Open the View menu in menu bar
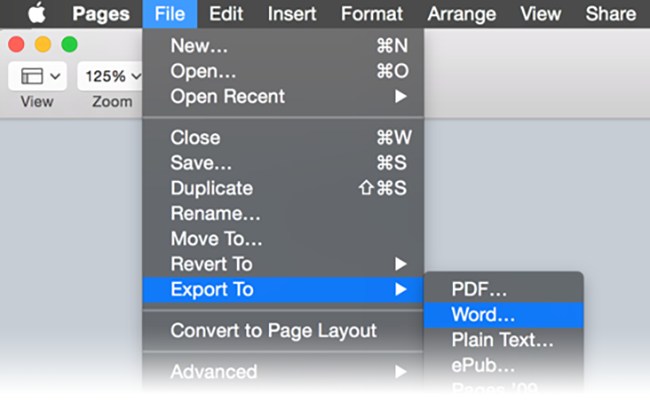 [541, 14]
